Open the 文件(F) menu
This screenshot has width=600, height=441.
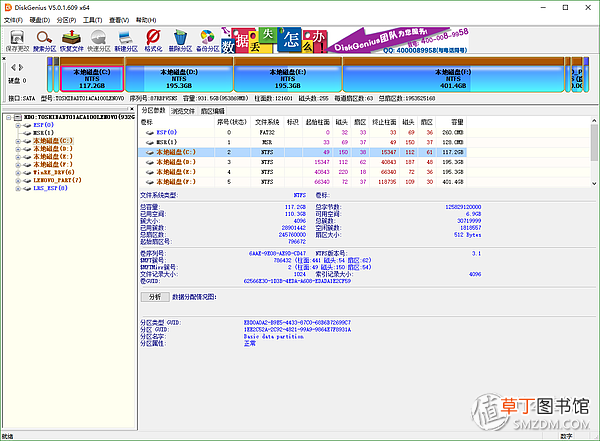point(13,20)
